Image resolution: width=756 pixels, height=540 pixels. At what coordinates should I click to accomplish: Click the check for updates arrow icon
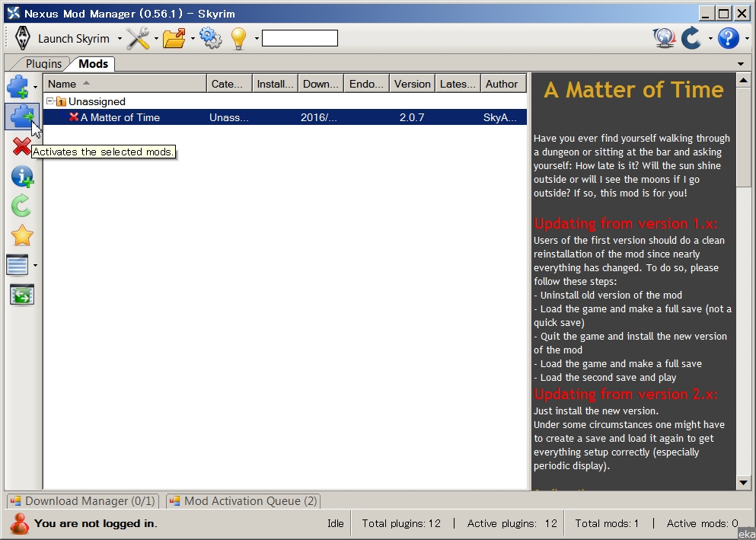coord(691,39)
